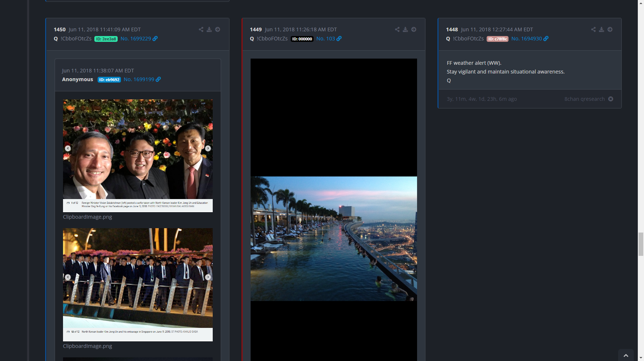Image resolution: width=644 pixels, height=361 pixels.
Task: Click post number 1448
Action: tap(452, 29)
